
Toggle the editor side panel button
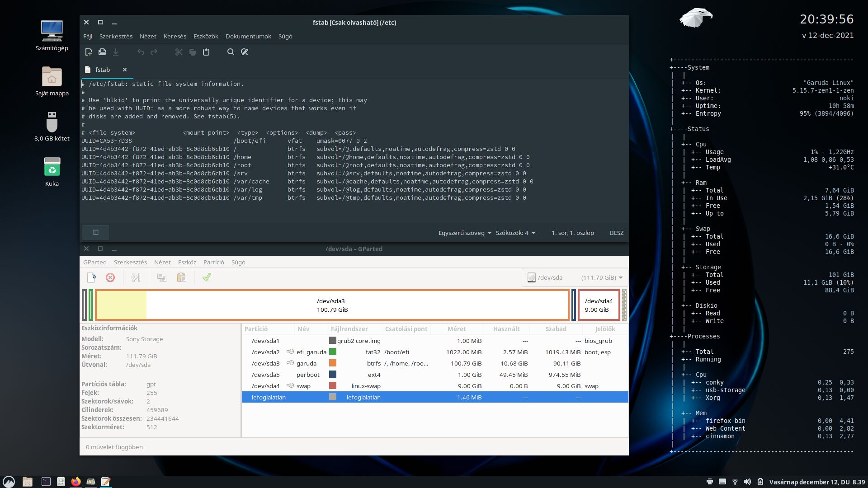pyautogui.click(x=96, y=232)
